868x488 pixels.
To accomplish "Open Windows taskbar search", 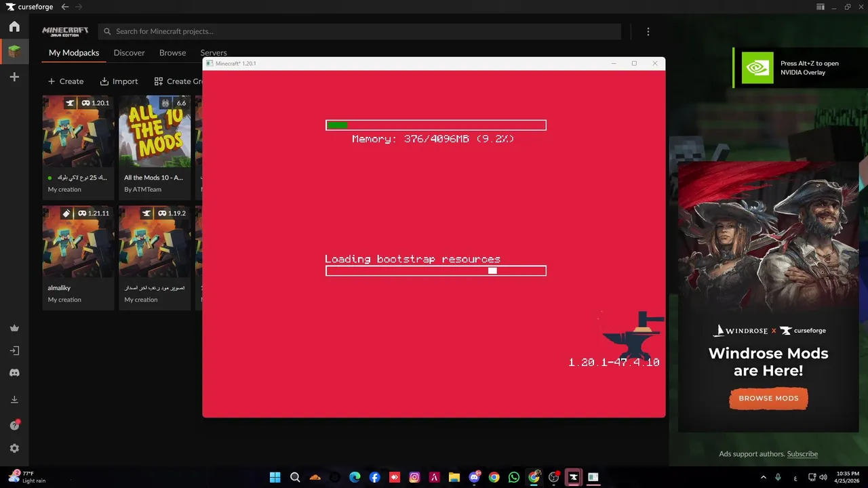I will pyautogui.click(x=295, y=477).
